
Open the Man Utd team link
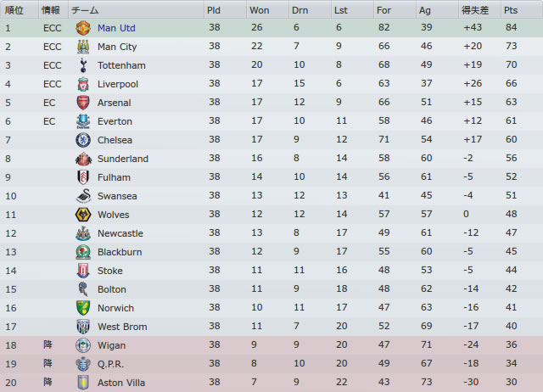[x=116, y=28]
